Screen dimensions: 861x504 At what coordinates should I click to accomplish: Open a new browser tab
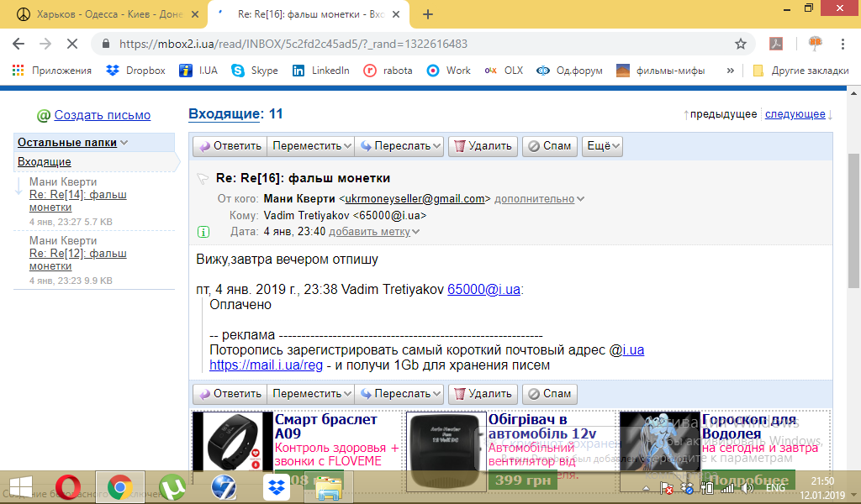coord(428,14)
